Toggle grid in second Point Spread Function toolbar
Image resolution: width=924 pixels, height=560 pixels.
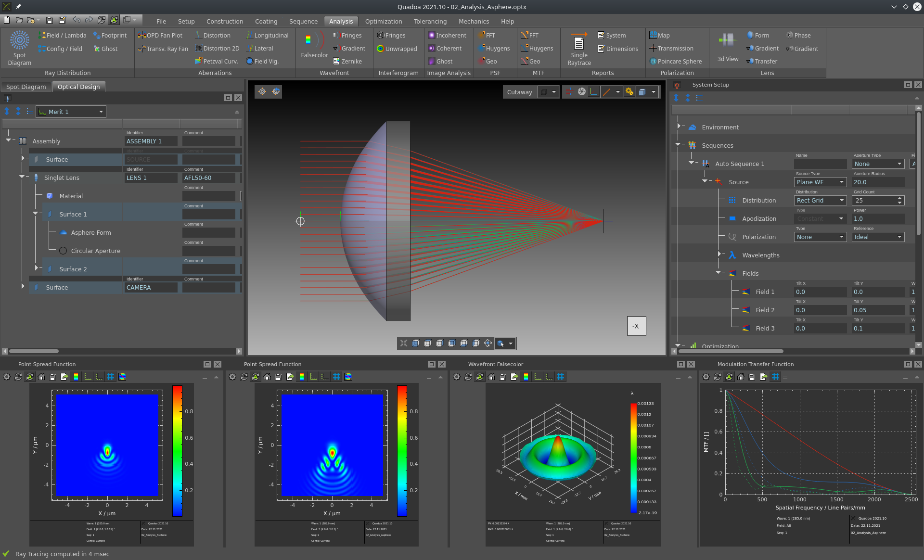coord(336,377)
